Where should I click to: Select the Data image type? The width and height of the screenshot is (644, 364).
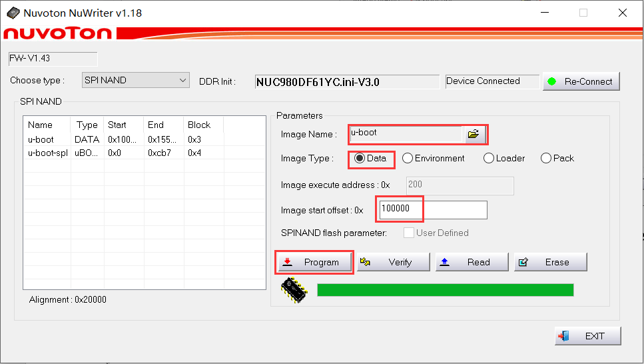370,159
